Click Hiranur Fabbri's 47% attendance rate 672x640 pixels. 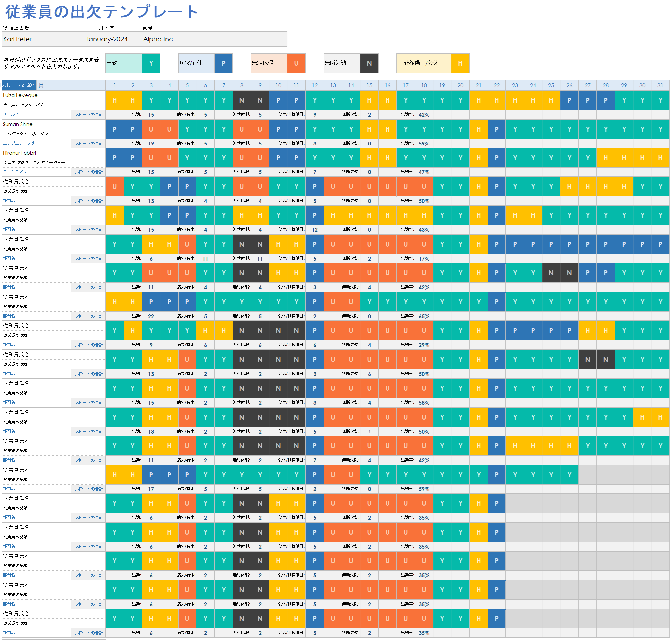(x=424, y=172)
